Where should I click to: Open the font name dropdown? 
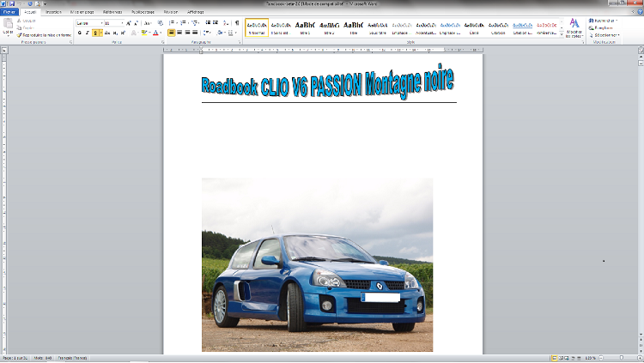pos(101,23)
